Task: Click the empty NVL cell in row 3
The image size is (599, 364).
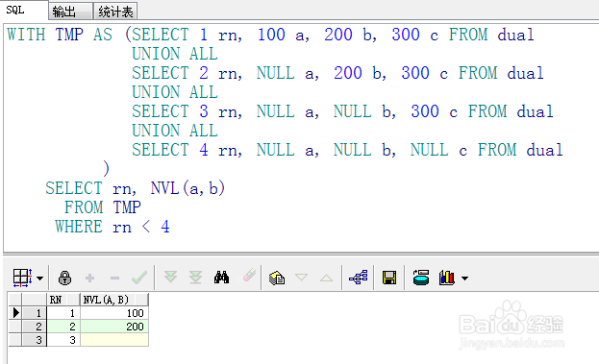Action: pos(113,340)
